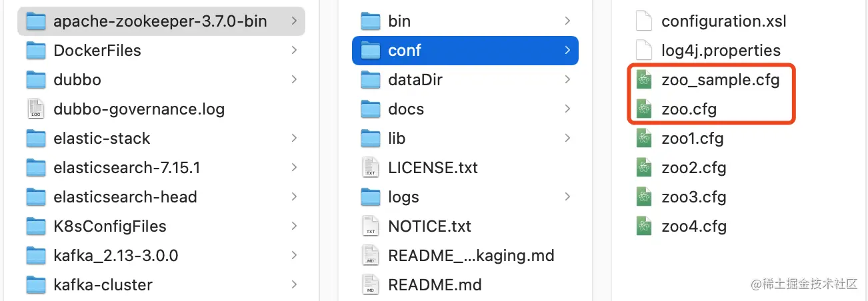Click the NOTICE.txt file icon
The width and height of the screenshot is (868, 301).
click(370, 226)
